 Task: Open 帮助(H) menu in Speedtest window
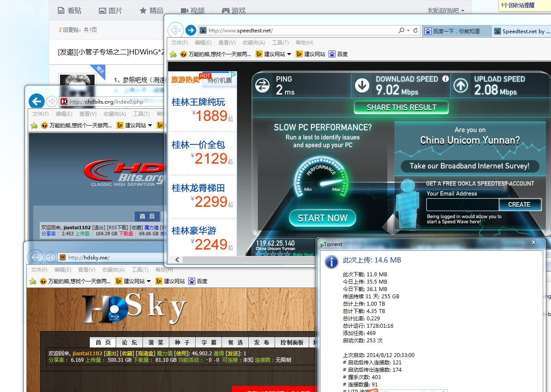pyautogui.click(x=304, y=42)
